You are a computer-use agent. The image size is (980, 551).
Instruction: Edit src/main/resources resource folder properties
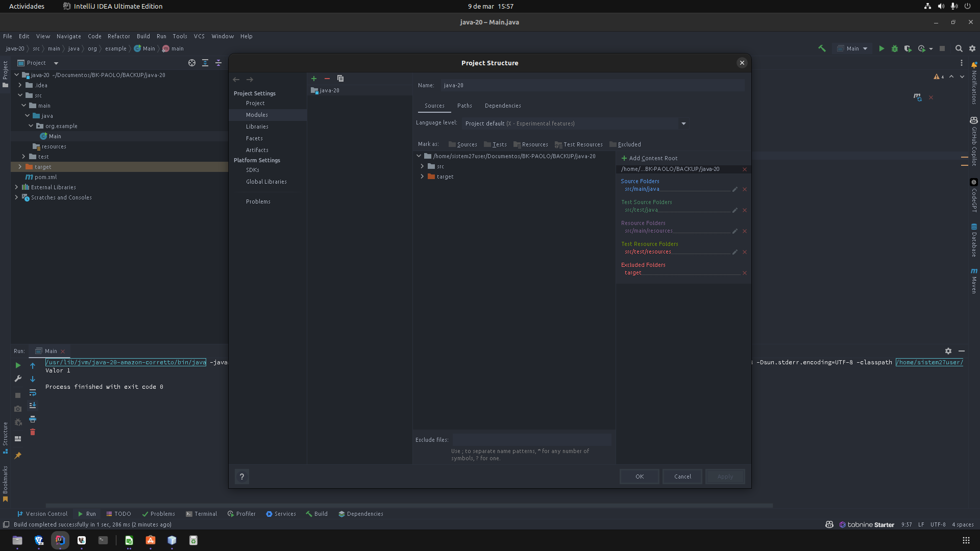735,231
